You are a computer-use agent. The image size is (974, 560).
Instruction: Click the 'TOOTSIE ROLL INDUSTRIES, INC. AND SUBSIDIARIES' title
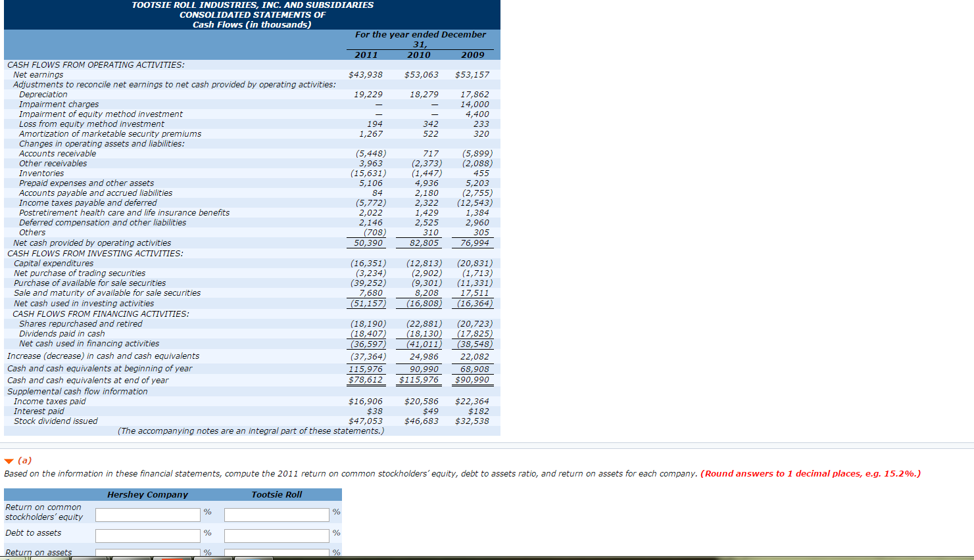click(253, 5)
